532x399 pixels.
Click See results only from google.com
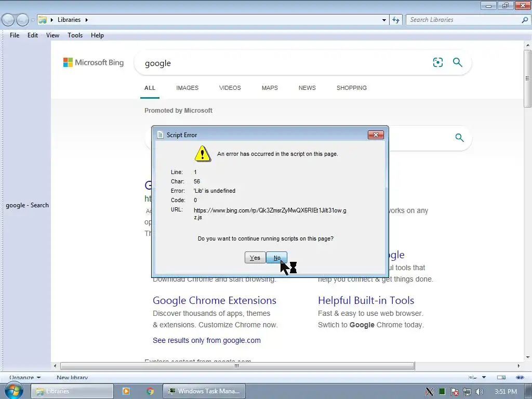tap(207, 340)
